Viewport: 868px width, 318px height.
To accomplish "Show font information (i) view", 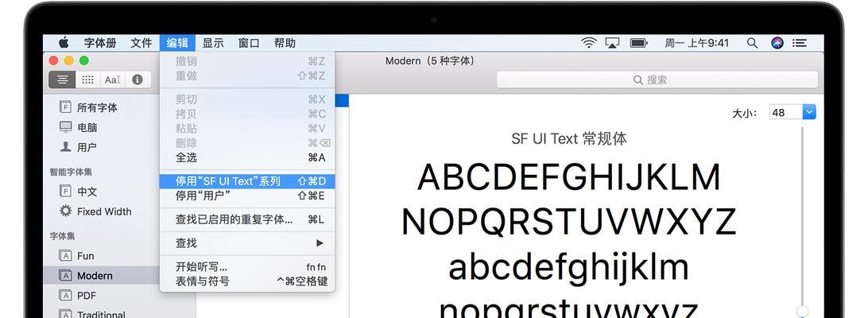I will pyautogui.click(x=138, y=79).
